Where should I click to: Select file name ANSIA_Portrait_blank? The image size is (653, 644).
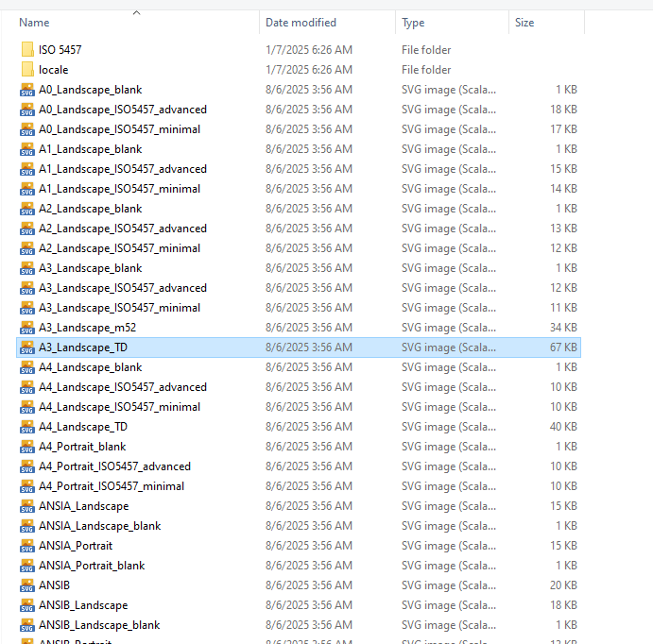[92, 566]
